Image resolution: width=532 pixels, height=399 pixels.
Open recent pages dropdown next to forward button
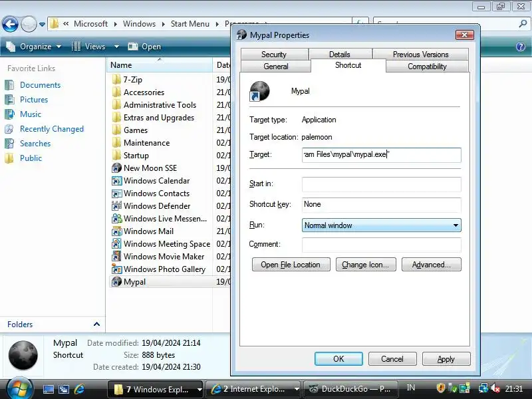tap(42, 25)
